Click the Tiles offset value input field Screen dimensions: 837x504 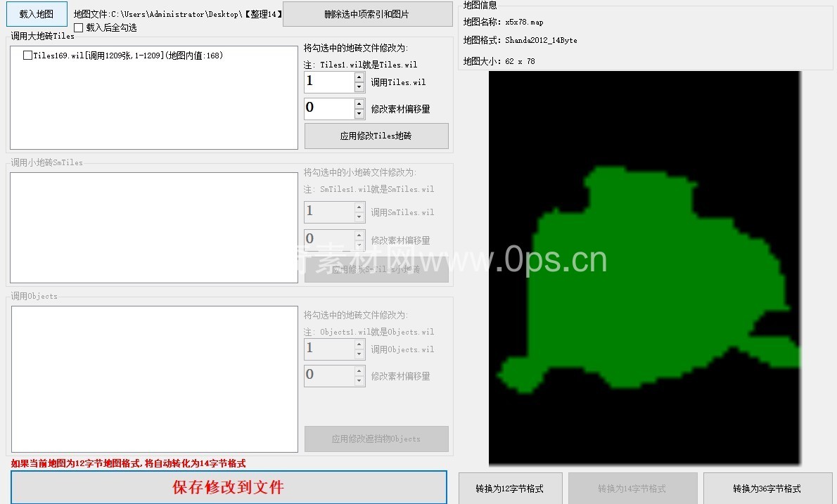[328, 108]
